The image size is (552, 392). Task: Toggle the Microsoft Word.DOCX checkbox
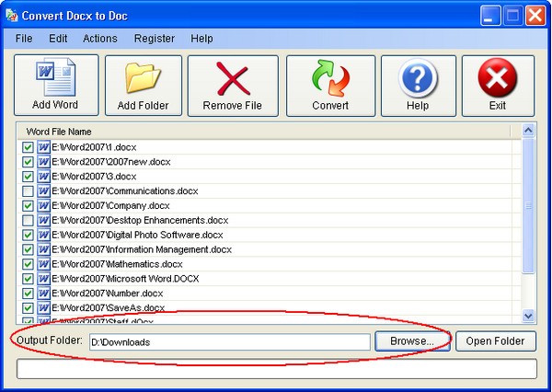[x=28, y=279]
